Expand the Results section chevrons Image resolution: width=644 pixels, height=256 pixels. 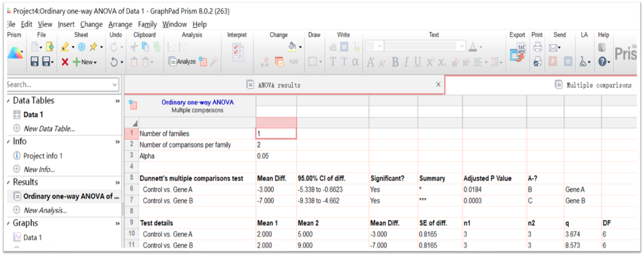click(117, 182)
